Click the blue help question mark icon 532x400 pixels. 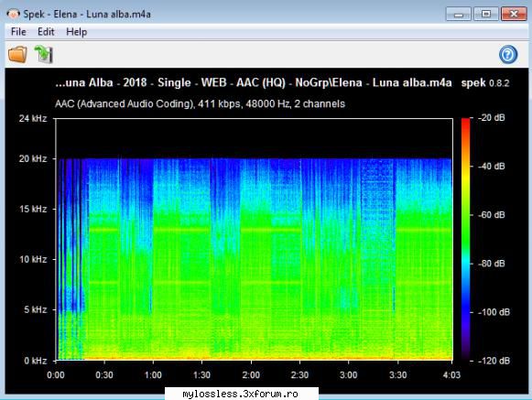tap(508, 54)
